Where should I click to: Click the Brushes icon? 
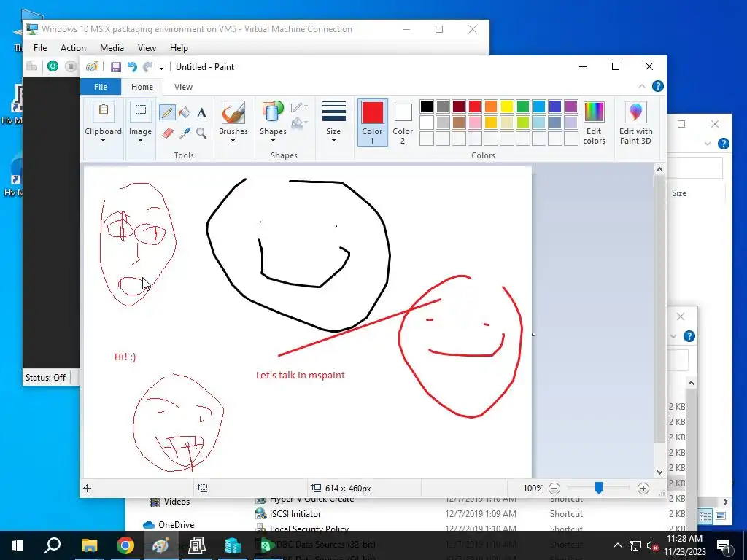233,113
